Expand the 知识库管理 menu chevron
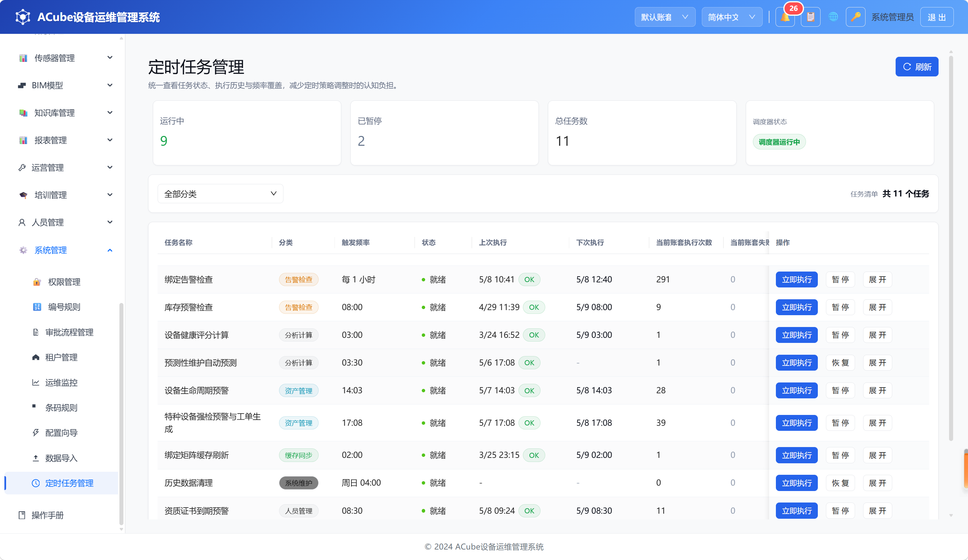 pos(110,113)
